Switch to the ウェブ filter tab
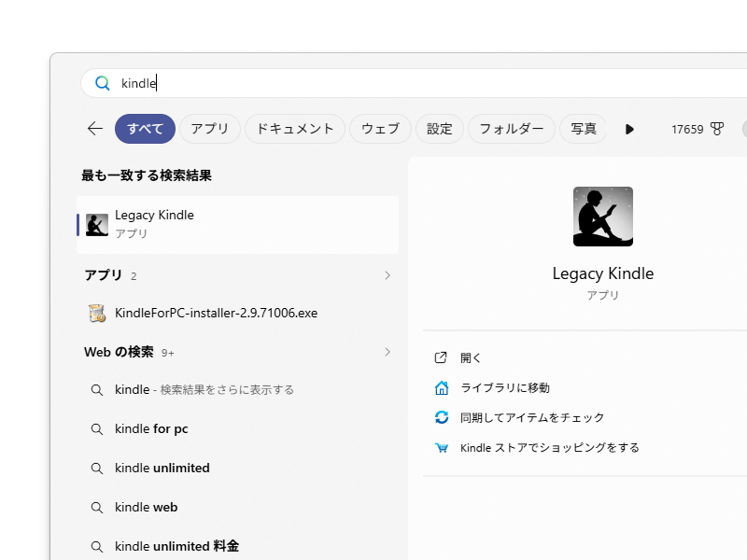Image resolution: width=747 pixels, height=560 pixels. (380, 129)
